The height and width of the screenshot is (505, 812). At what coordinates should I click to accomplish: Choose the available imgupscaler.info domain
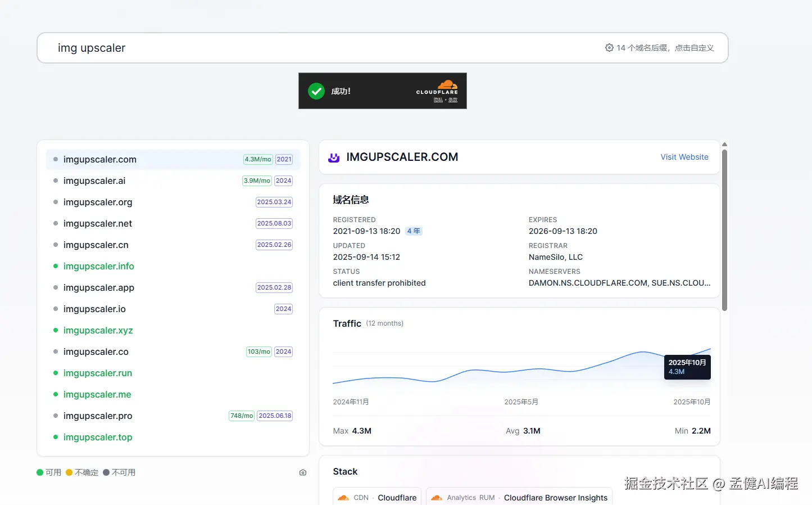pos(173,266)
